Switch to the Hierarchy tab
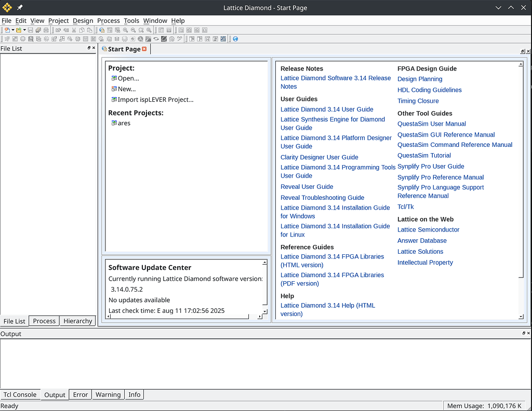Screen dimensions: 532x411 point(78,321)
